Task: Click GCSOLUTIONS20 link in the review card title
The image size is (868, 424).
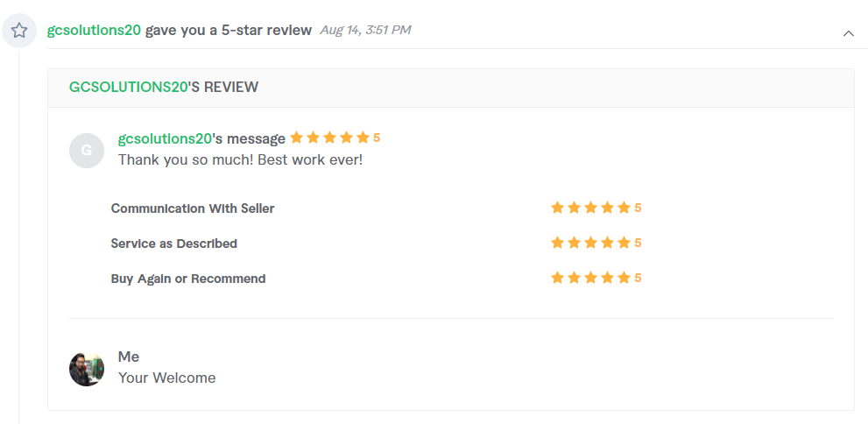Action: (x=129, y=87)
